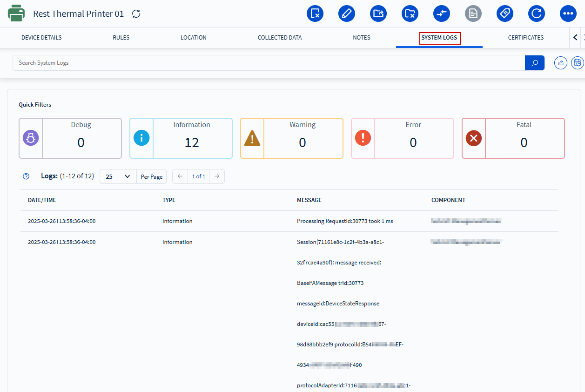Click the 'messageId:DeviceStateResponse' text
585x392 pixels.
(338, 304)
